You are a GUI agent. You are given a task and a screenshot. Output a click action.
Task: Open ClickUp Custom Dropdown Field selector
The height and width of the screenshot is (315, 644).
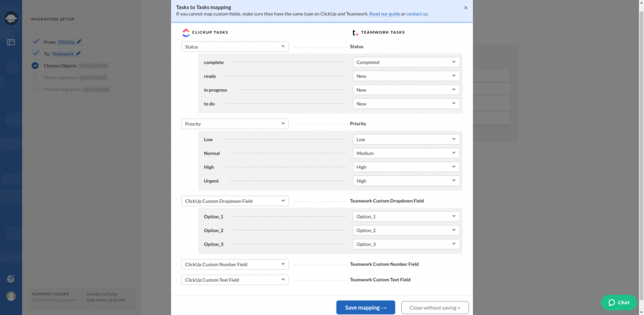tap(235, 201)
